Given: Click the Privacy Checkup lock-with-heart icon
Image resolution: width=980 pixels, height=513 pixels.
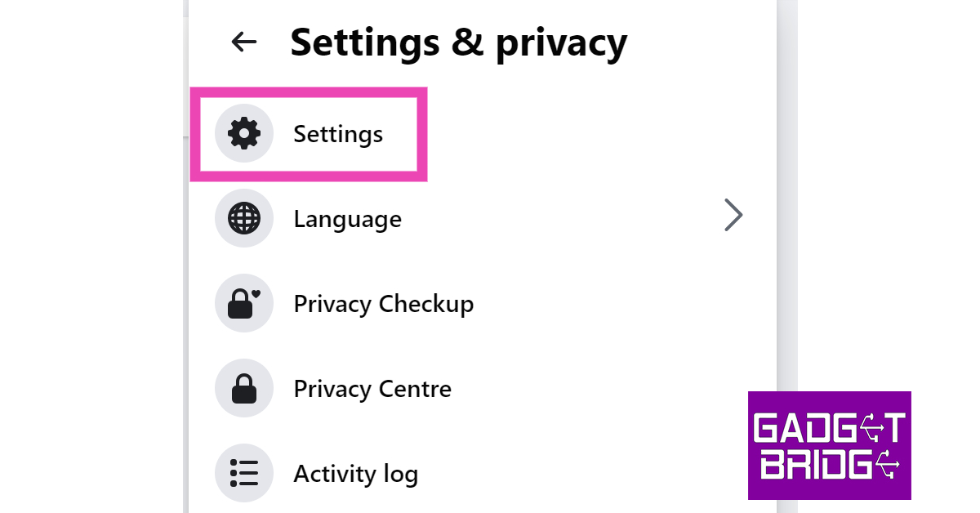Looking at the screenshot, I should pyautogui.click(x=243, y=304).
